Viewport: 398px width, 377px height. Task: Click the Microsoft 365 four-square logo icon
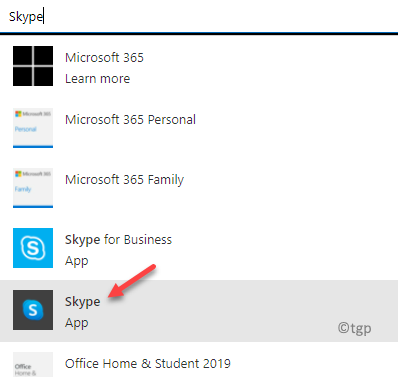[33, 66]
